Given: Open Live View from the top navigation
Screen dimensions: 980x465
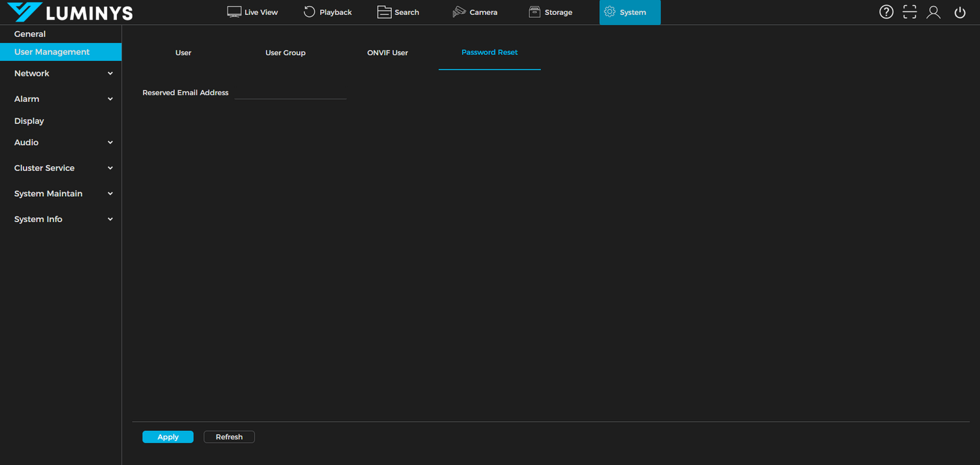Looking at the screenshot, I should 252,12.
